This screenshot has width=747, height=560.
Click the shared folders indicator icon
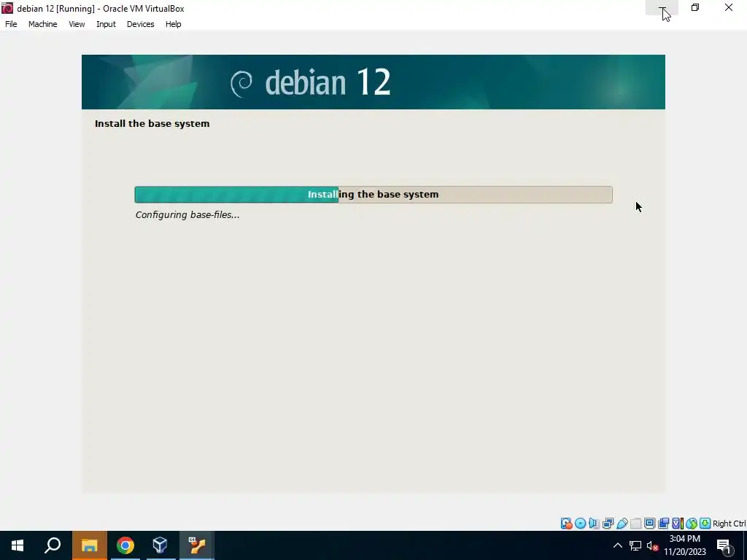click(635, 524)
